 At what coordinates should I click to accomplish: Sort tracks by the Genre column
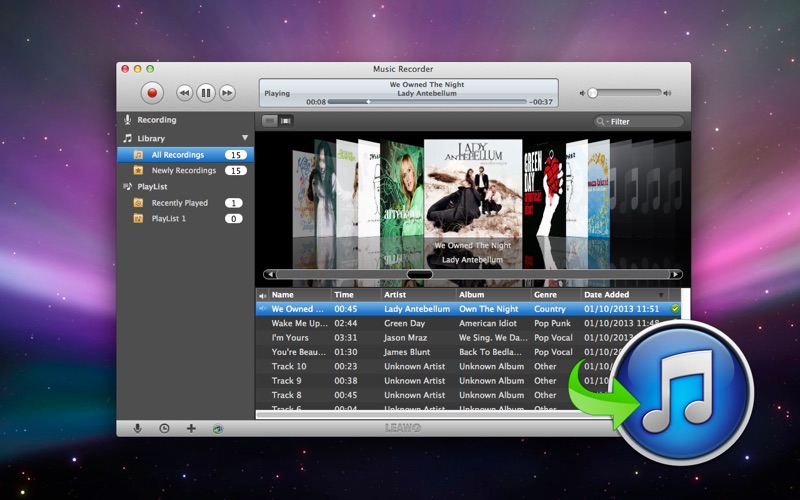point(556,295)
